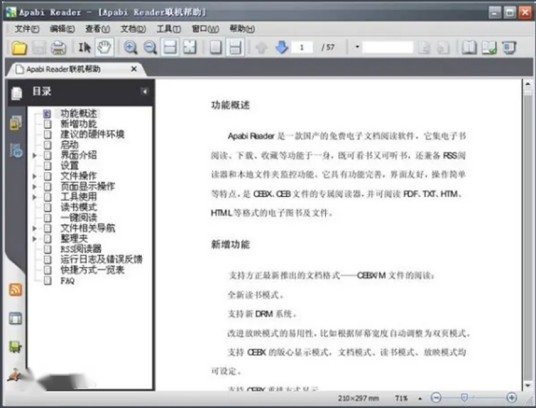Select 建议的硬件环境 in the contents tree
Viewport: 536px width, 408px height.
coord(92,134)
